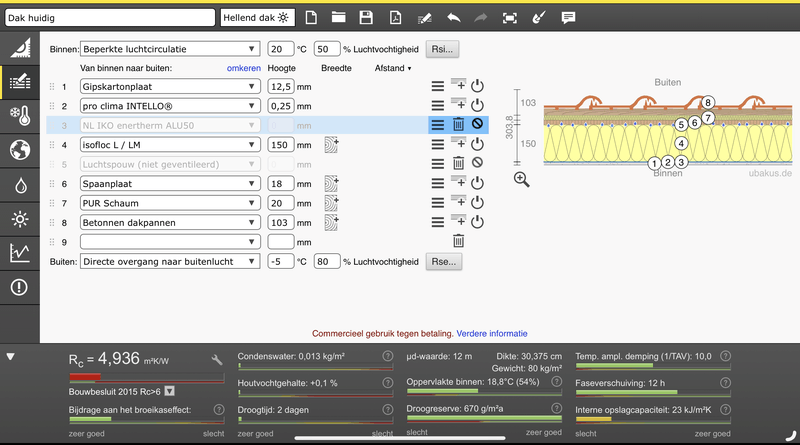Image resolution: width=800 pixels, height=445 pixels.
Task: Open the Droogtijd help question mark
Action: tap(388, 409)
